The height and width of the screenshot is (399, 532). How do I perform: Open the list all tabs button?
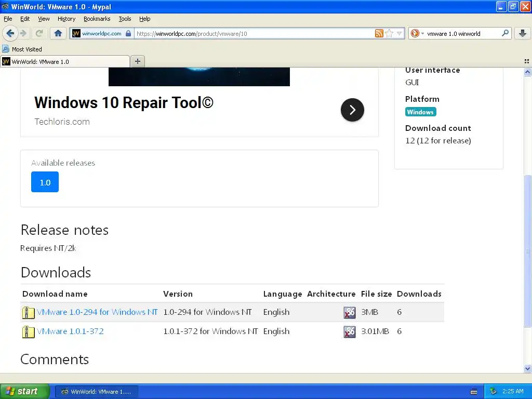527,61
